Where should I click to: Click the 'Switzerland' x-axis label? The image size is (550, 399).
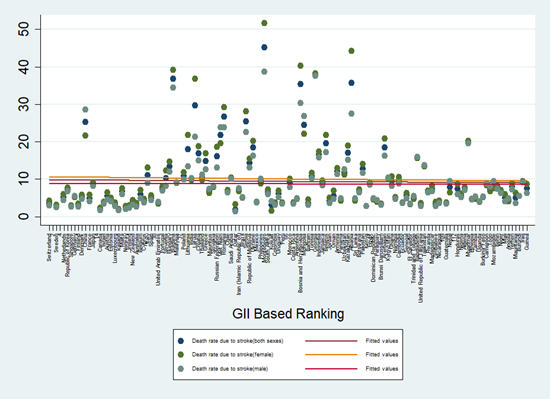(49, 247)
